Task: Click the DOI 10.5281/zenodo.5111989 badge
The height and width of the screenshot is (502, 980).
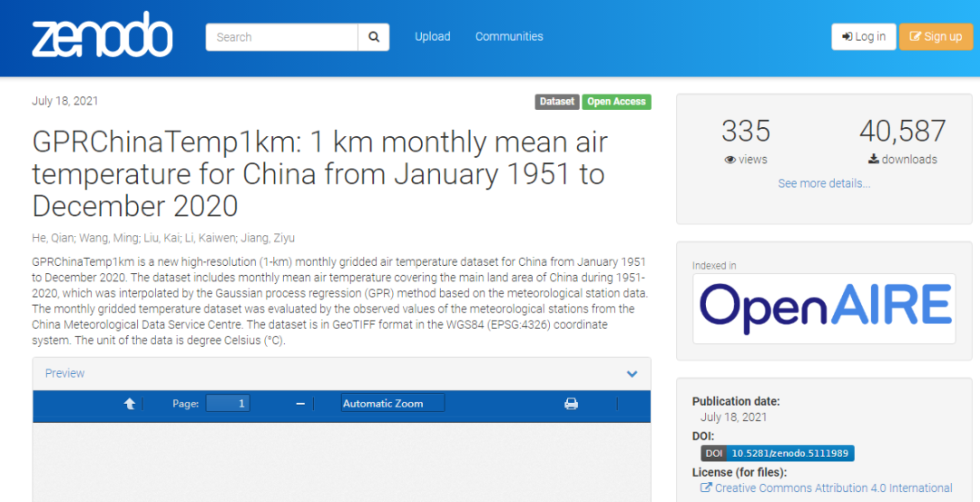Action: tap(778, 453)
